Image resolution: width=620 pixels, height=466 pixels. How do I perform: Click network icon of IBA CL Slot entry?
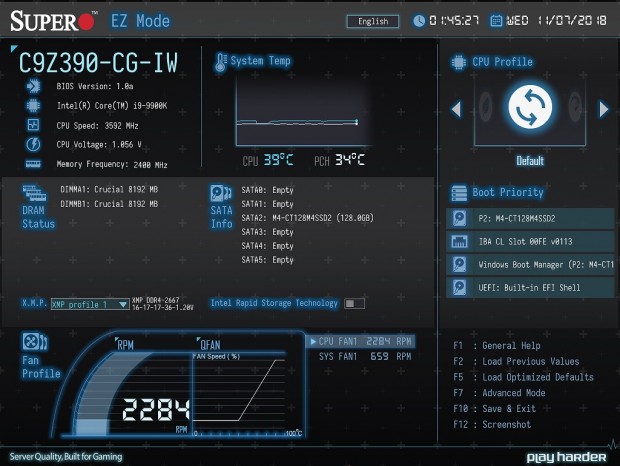pos(459,241)
